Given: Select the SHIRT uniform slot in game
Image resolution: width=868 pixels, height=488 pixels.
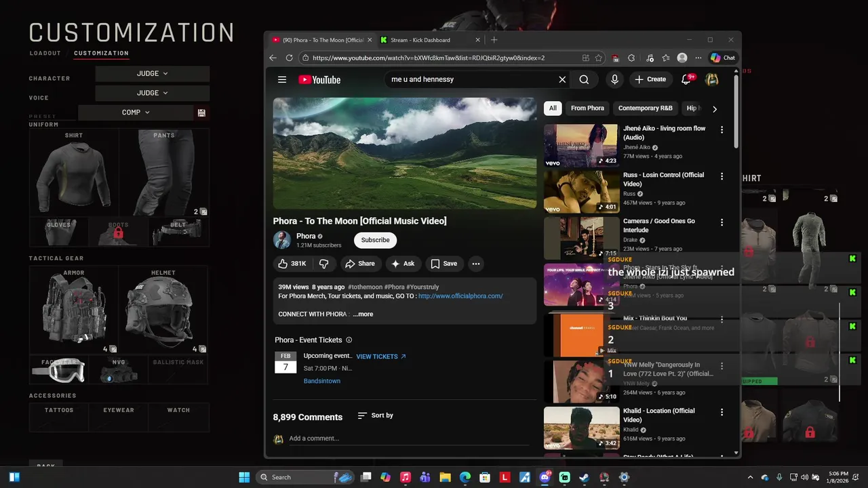Looking at the screenshot, I should click(74, 172).
